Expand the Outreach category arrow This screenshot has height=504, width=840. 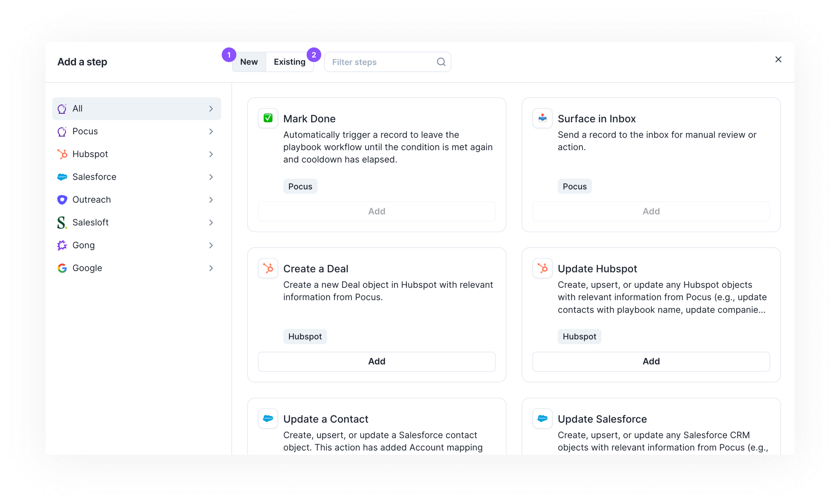coord(211,200)
